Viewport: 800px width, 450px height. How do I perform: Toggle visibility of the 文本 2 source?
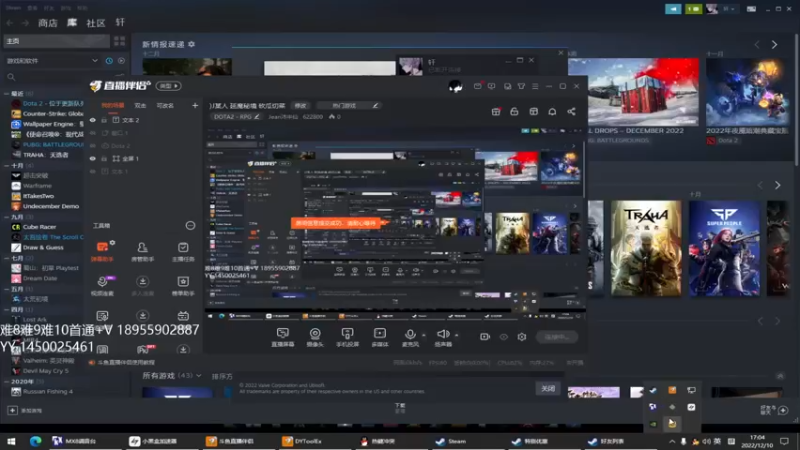(x=92, y=120)
